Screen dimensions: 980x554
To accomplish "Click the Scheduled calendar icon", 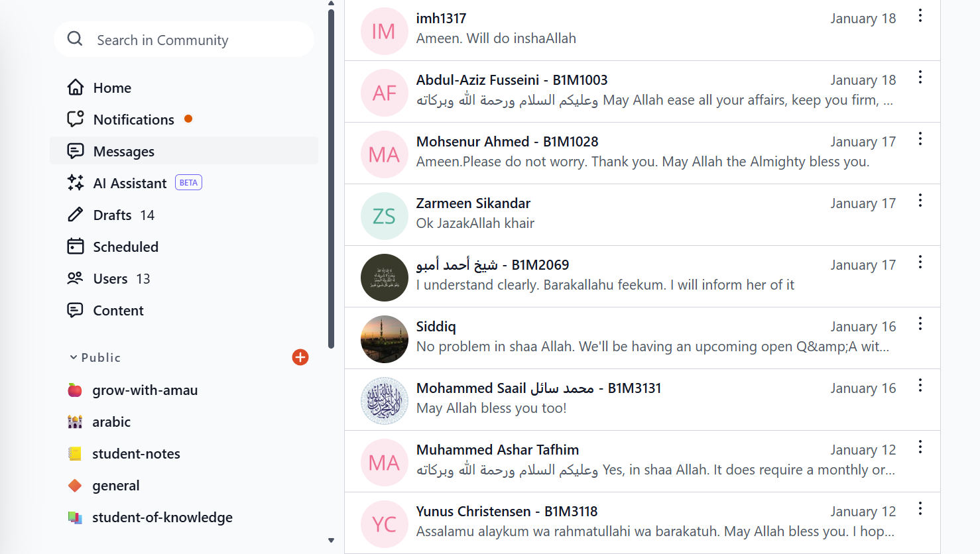I will 76,247.
